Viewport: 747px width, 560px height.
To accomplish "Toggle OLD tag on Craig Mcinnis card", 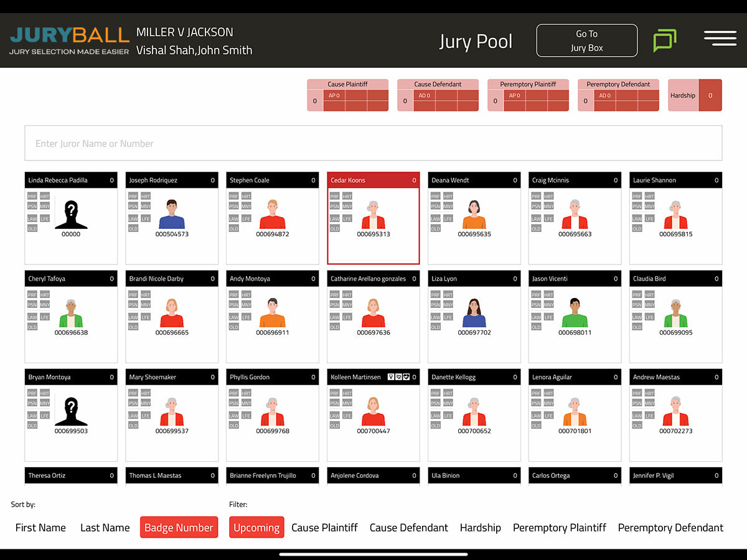I will (536, 228).
